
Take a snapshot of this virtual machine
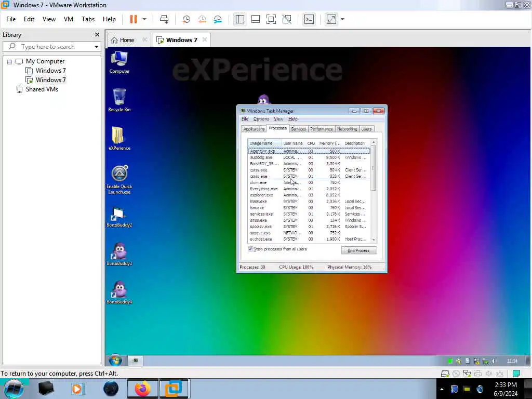click(186, 19)
